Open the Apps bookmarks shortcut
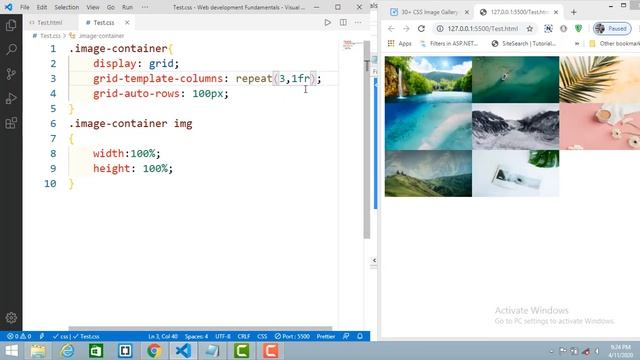 pos(400,43)
